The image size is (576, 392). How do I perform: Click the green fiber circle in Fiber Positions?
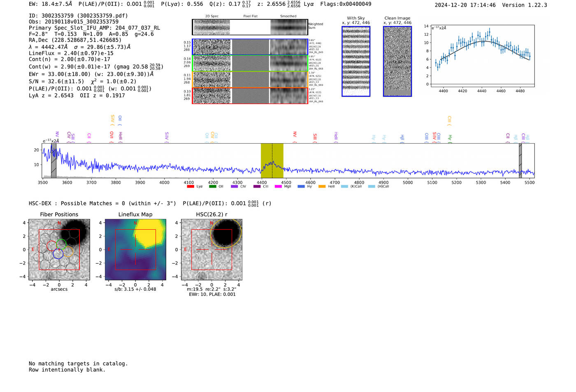point(61,244)
